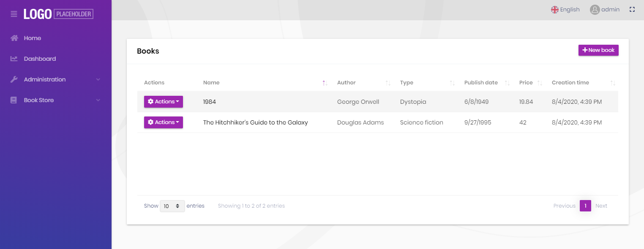Click the Actions column header

154,83
